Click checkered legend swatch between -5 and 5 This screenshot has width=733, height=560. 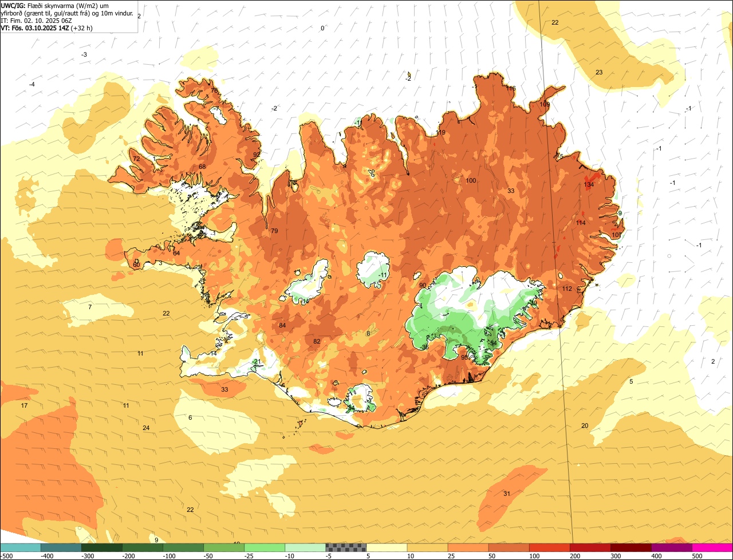[x=346, y=547]
